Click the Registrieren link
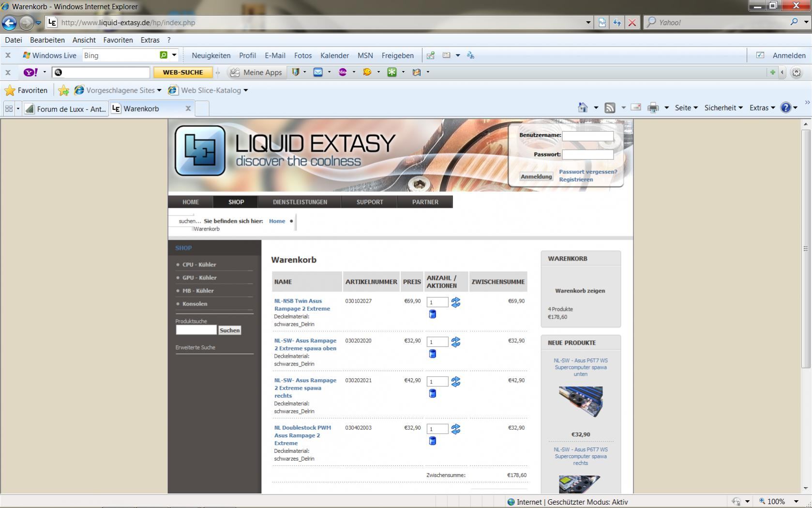 [x=576, y=180]
